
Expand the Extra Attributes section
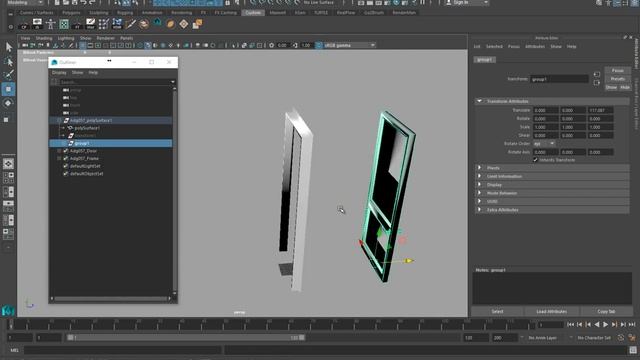[480, 210]
